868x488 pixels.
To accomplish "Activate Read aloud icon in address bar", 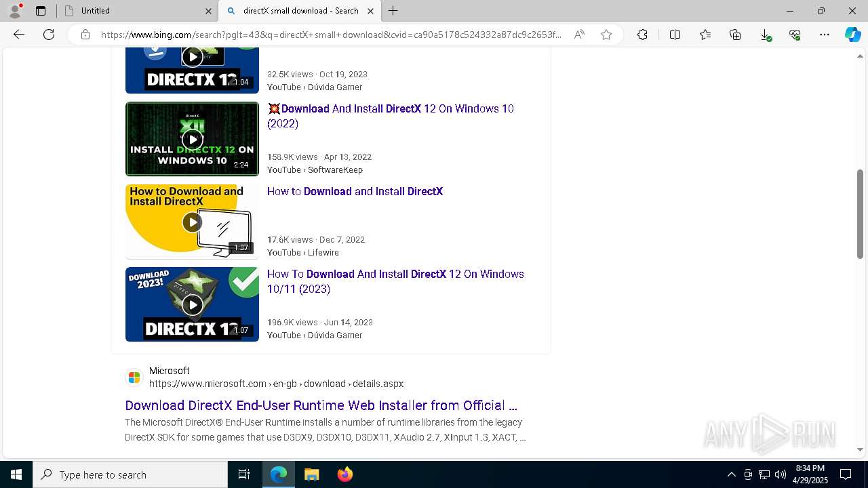I will point(579,35).
